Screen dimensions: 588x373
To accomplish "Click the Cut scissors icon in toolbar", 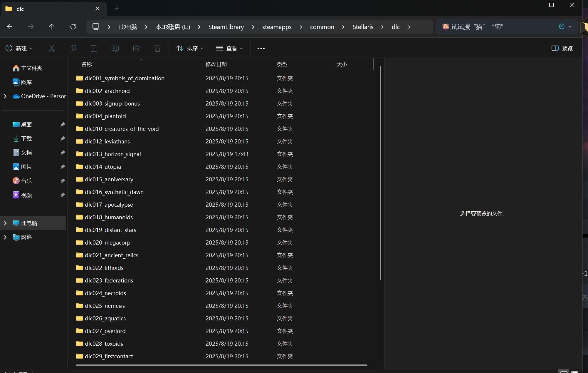I will point(52,48).
